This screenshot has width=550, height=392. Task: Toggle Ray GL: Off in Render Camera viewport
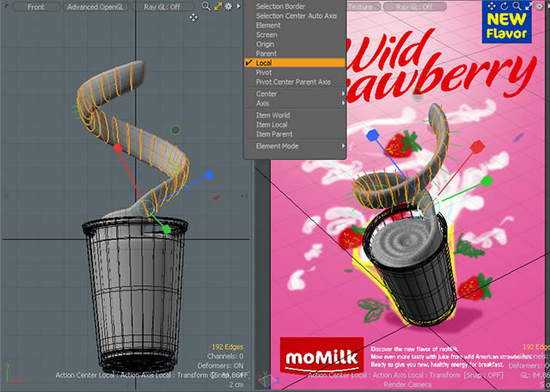pos(414,7)
